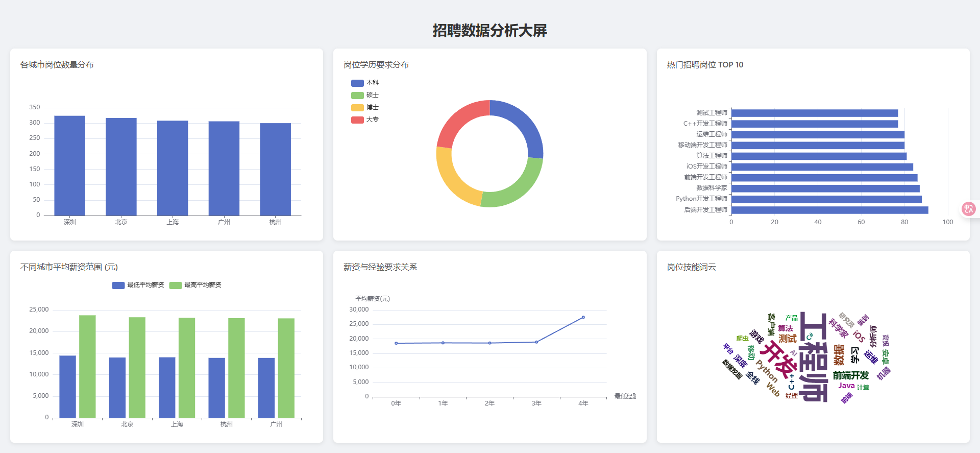Select the 杭州 bar in city job count chart
Viewport: 980px width, 453px height.
click(x=275, y=169)
